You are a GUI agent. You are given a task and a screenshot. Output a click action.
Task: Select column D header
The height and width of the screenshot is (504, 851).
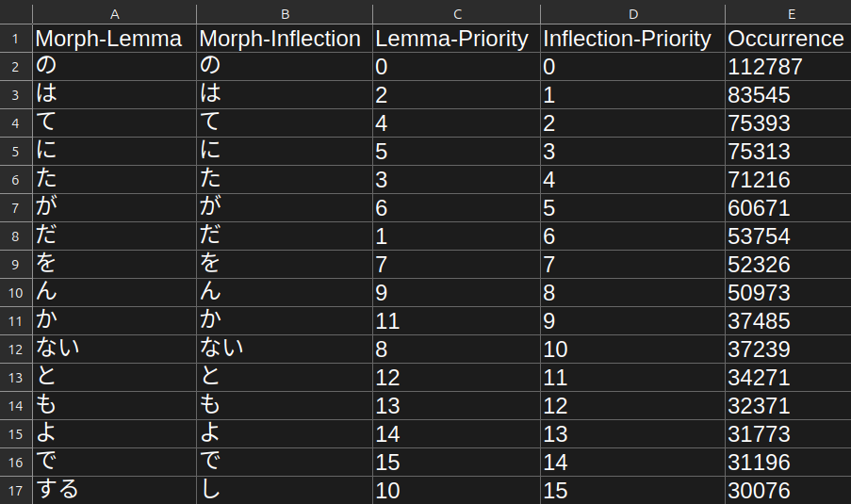point(632,13)
